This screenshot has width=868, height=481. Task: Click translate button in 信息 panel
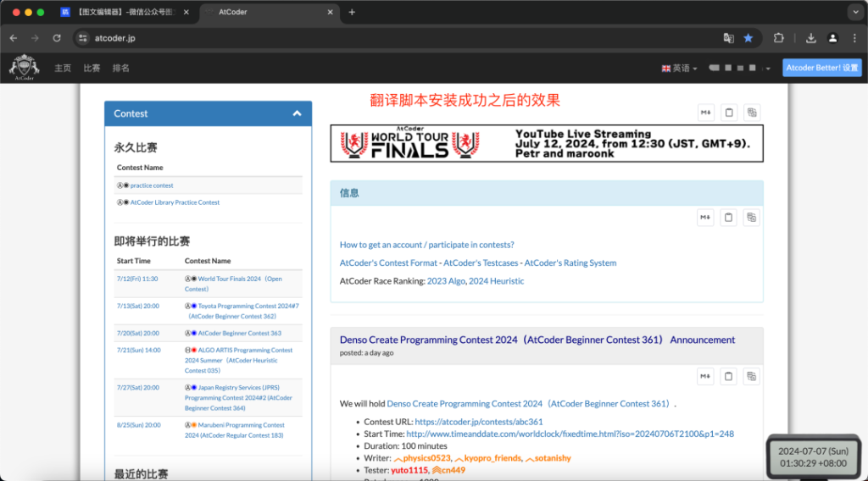[x=751, y=218]
